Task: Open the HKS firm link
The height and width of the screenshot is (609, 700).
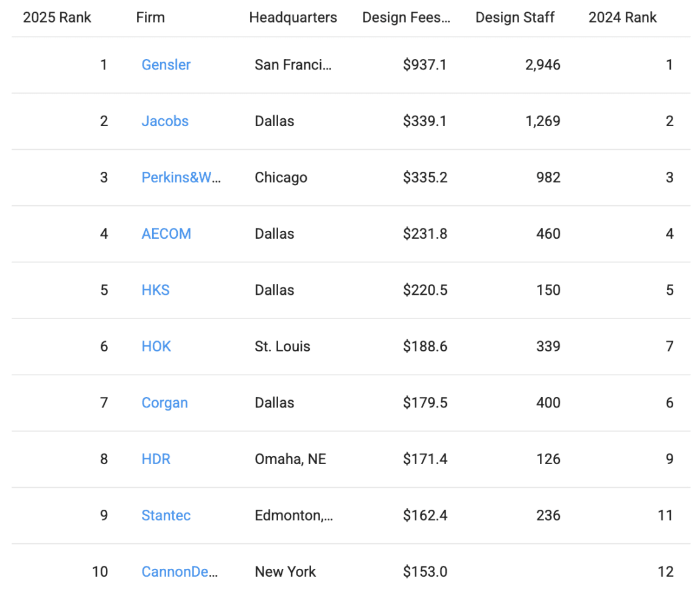Action: pos(156,290)
